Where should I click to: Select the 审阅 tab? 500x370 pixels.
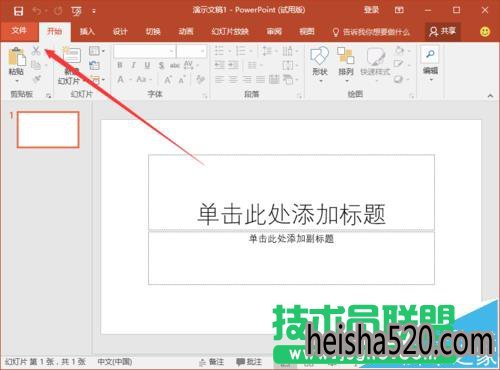coord(274,32)
